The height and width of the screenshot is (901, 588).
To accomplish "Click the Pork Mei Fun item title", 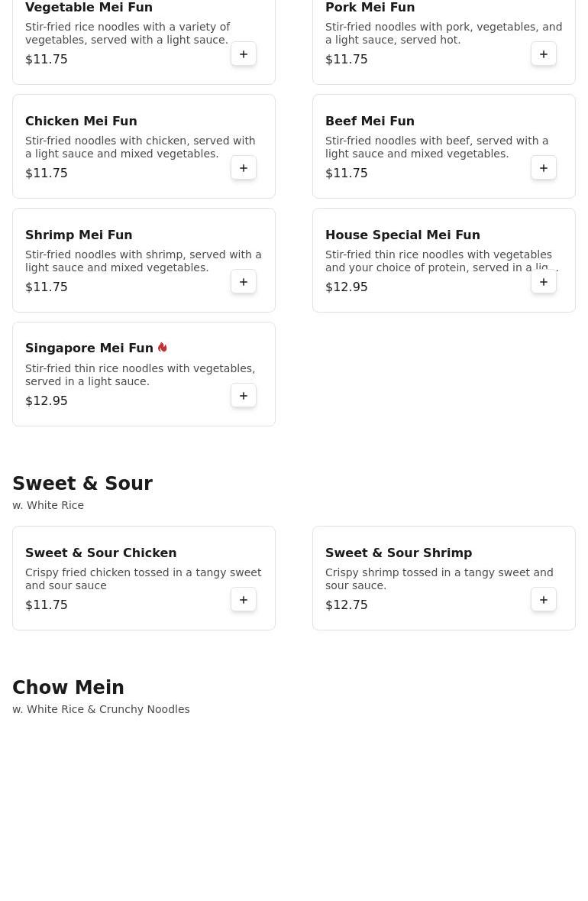I will (370, 8).
